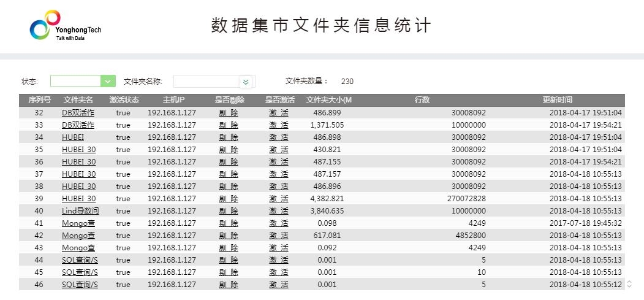644x300 pixels.
Task: Click 激活 for row 36
Action: point(279,162)
